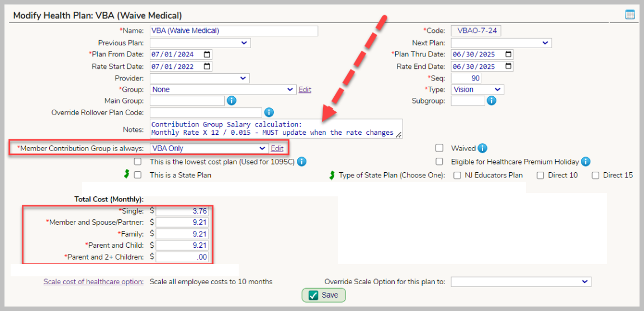The height and width of the screenshot is (311, 644).
Task: Open calendar picker for Plan Thru Date
Action: coord(508,54)
